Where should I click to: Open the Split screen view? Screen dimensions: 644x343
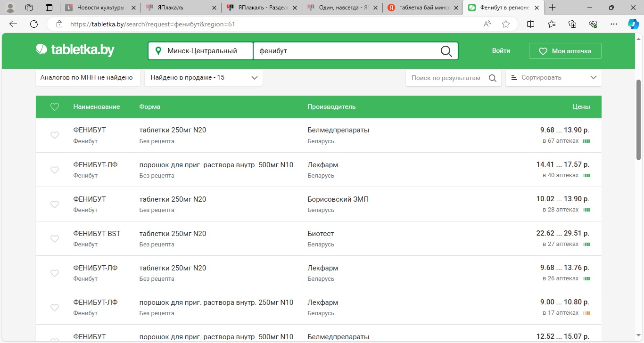tap(530, 24)
